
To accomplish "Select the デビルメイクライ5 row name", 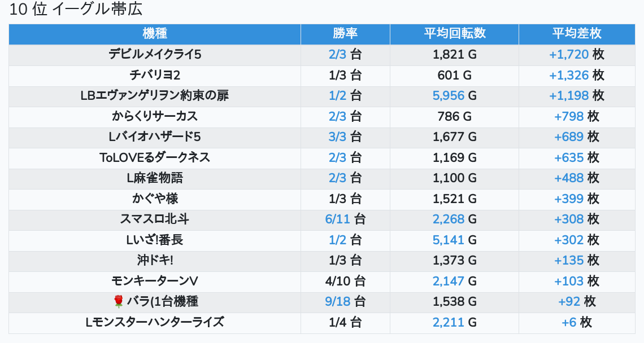I will 155,55.
